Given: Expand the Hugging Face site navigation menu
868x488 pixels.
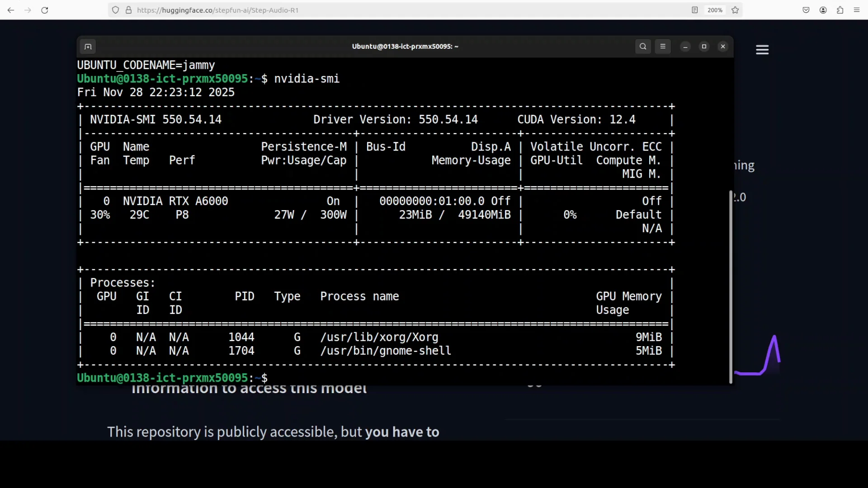Looking at the screenshot, I should point(762,50).
